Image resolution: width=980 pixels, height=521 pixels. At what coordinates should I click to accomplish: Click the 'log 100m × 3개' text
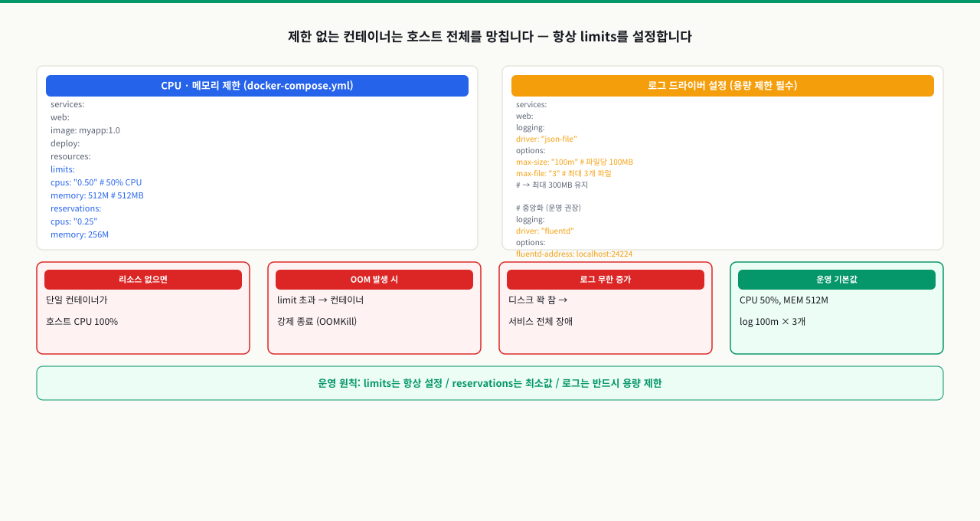[x=773, y=321]
